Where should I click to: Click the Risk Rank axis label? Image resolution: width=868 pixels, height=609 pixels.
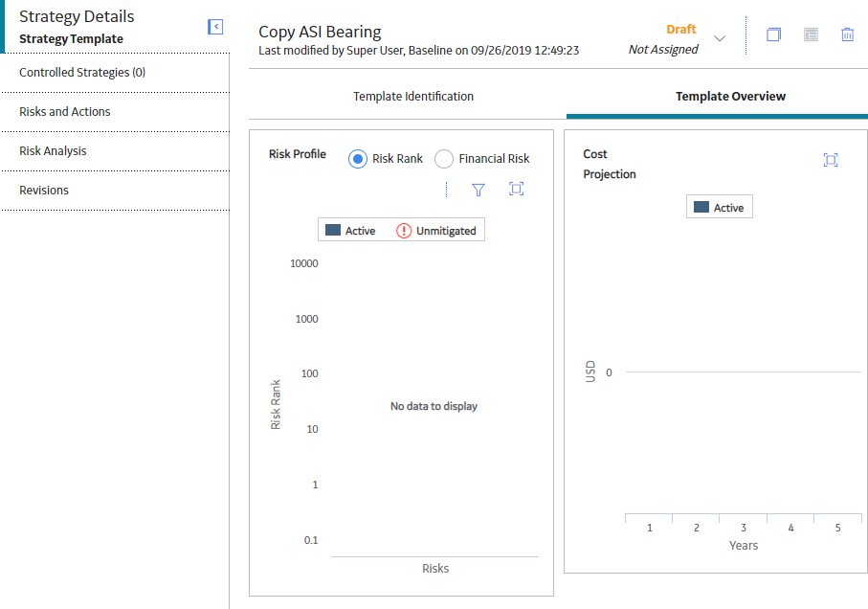click(275, 404)
